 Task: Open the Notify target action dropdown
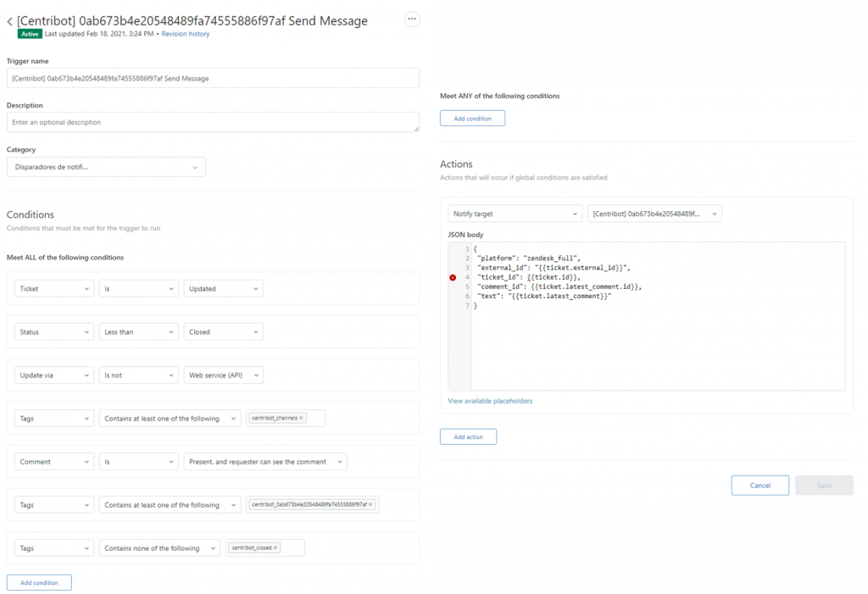pyautogui.click(x=515, y=214)
